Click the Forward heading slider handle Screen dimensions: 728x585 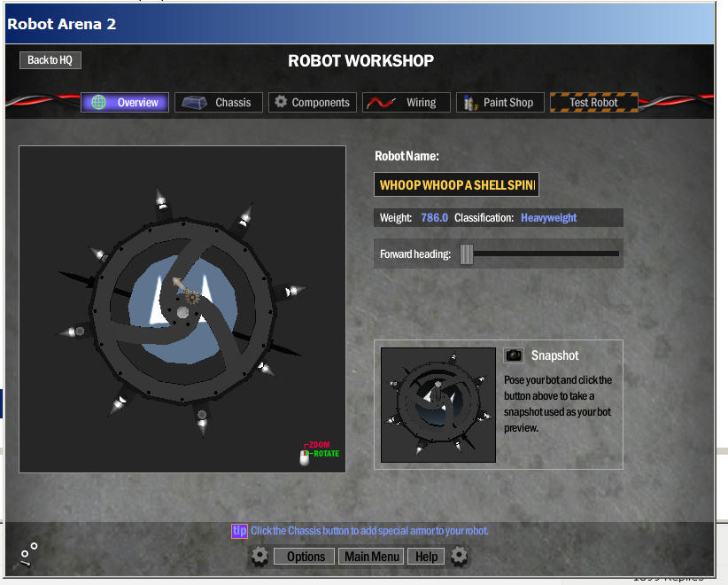pyautogui.click(x=467, y=254)
